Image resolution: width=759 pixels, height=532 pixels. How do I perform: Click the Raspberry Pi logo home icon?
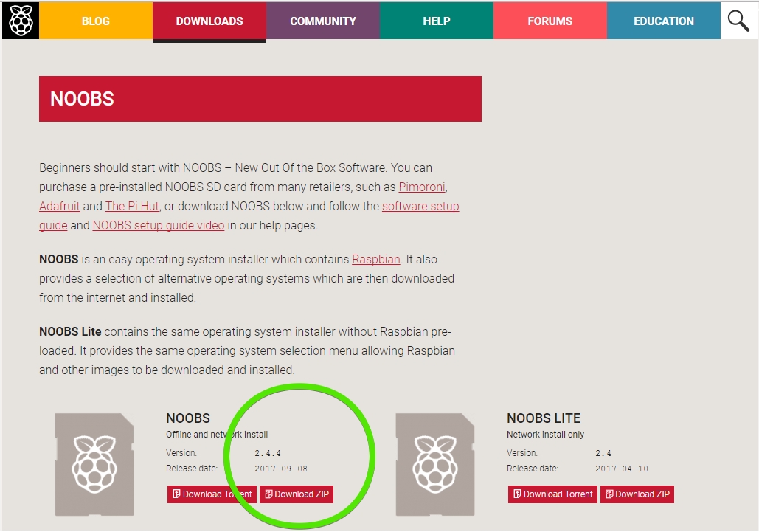20,21
